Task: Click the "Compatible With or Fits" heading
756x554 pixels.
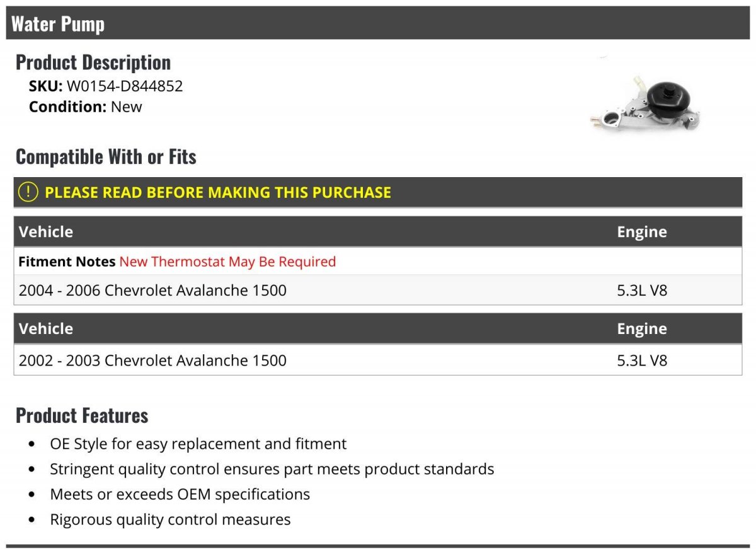Action: pos(106,156)
